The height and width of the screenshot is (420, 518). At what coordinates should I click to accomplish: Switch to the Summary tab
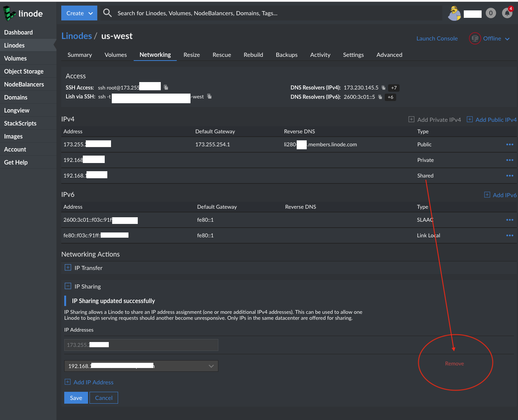click(80, 55)
